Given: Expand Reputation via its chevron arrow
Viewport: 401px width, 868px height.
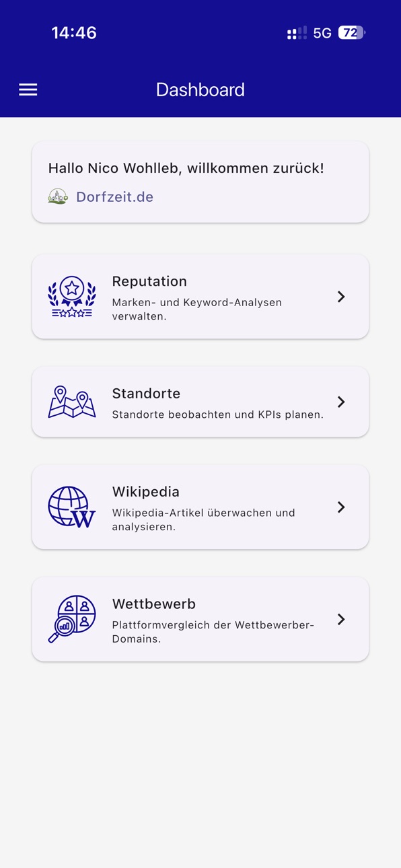Looking at the screenshot, I should (x=341, y=297).
